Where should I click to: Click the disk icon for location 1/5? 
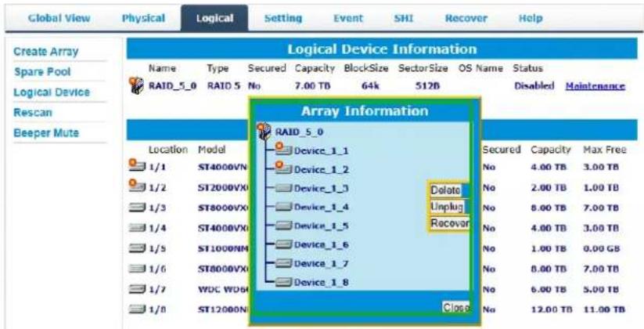pos(137,248)
